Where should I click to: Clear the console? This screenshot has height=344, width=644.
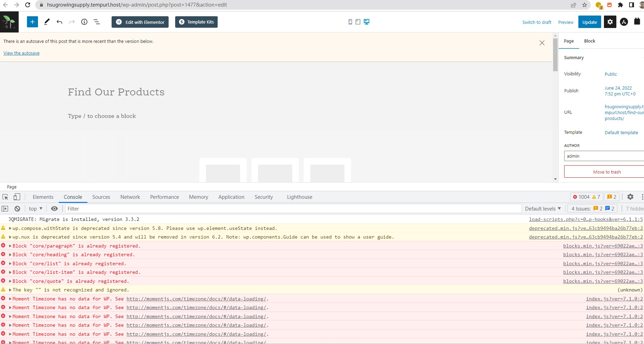pos(17,208)
